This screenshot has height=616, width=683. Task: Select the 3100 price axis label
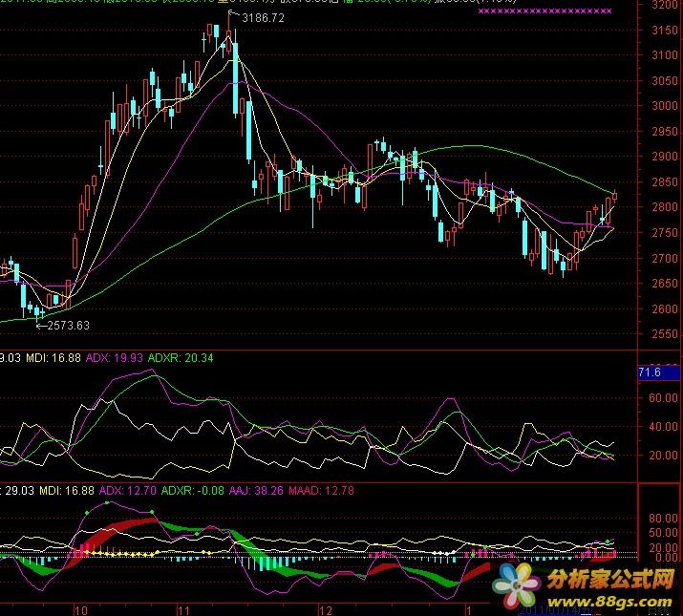pyautogui.click(x=664, y=55)
